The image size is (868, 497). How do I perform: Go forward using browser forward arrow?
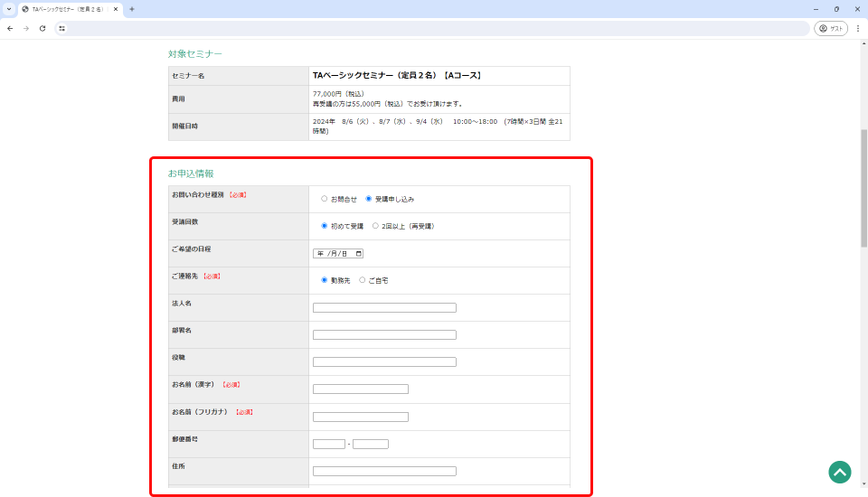point(26,28)
